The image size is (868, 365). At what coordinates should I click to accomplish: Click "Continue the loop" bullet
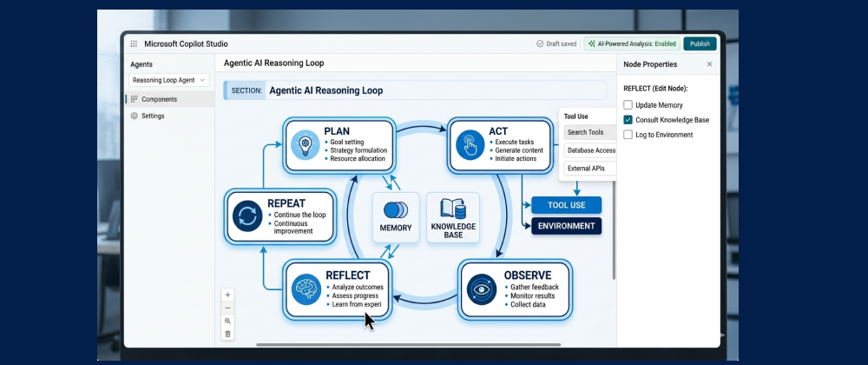coord(300,215)
